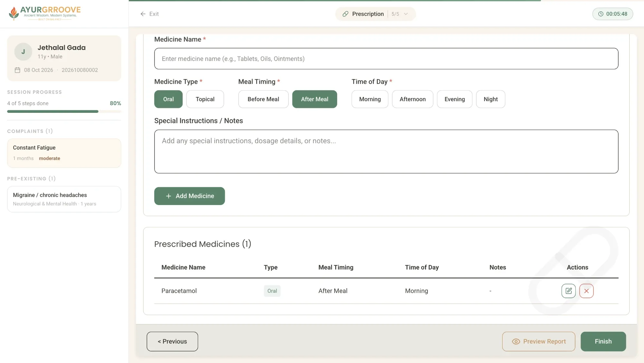Open the Prescription step dropdown chevron
644x363 pixels.
click(x=406, y=14)
